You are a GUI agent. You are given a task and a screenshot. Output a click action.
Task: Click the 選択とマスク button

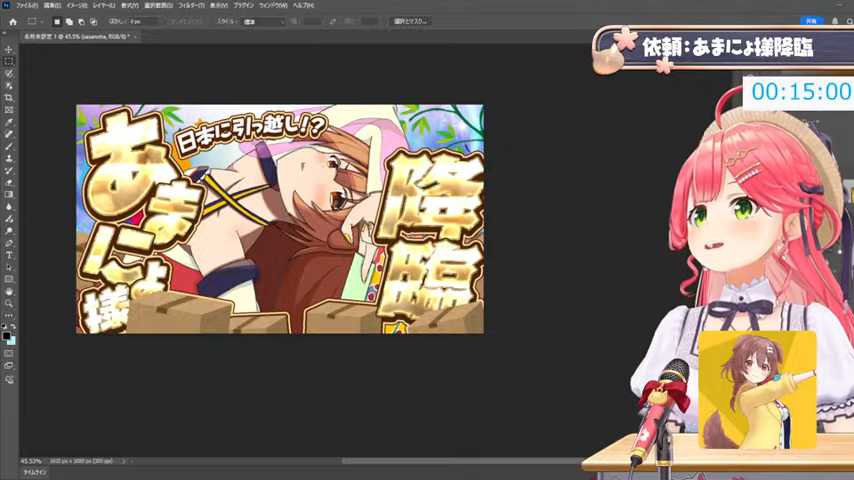[x=411, y=21]
